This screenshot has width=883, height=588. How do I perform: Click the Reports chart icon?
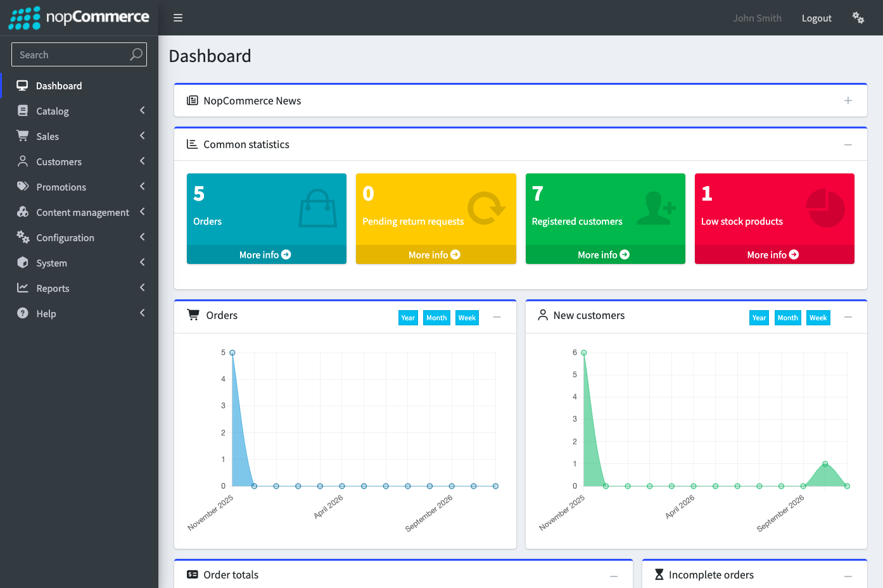tap(23, 287)
